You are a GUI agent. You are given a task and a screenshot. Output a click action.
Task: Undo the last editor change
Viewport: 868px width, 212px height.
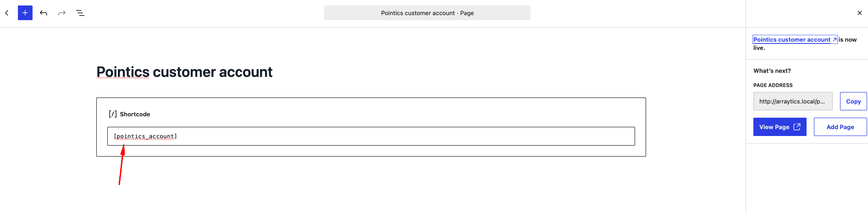pos(44,13)
